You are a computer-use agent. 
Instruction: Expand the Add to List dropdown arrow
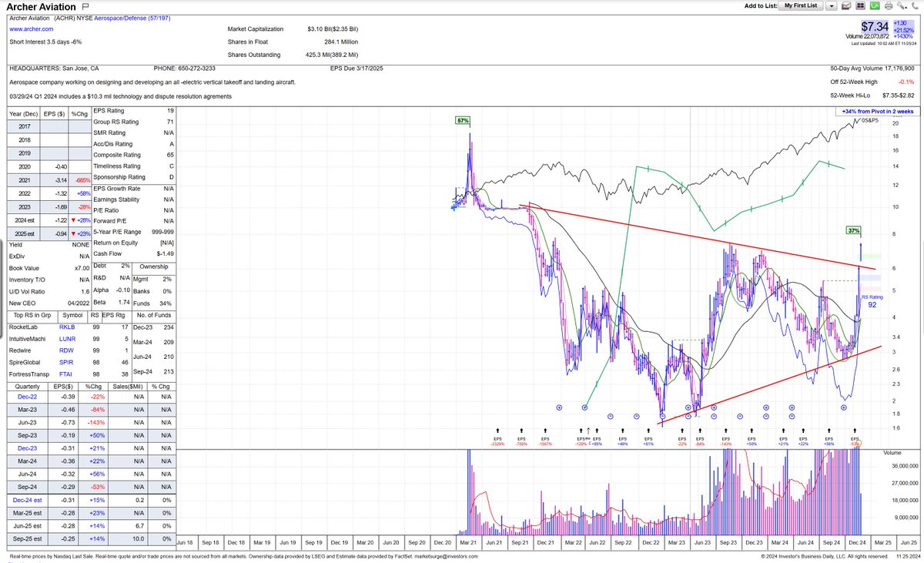pyautogui.click(x=832, y=6)
